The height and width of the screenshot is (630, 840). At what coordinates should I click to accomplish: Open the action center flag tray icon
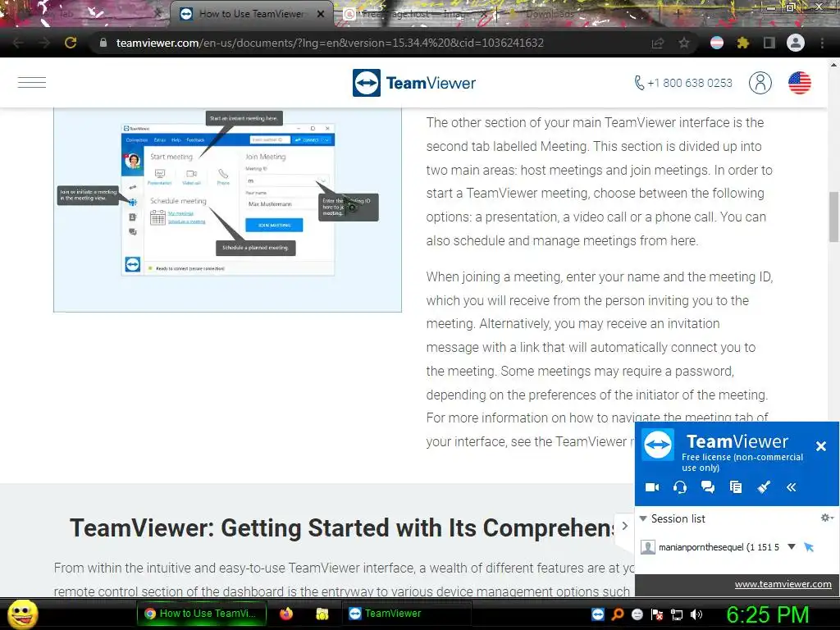tap(657, 614)
